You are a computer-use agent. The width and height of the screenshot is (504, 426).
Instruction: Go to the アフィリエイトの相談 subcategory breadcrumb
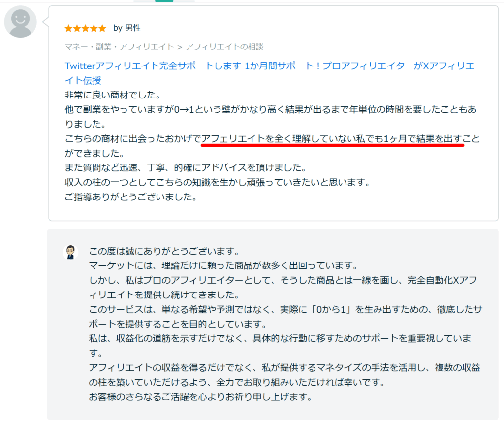[224, 47]
